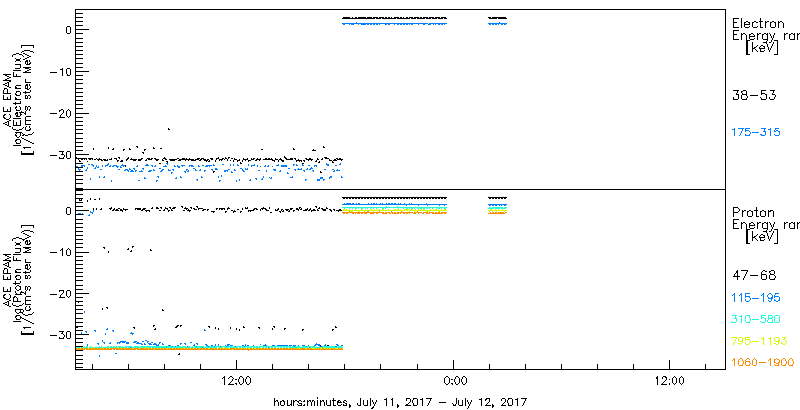Click the log(Proton Flux) axis title
The width and height of the screenshot is (800, 410).
17,278
